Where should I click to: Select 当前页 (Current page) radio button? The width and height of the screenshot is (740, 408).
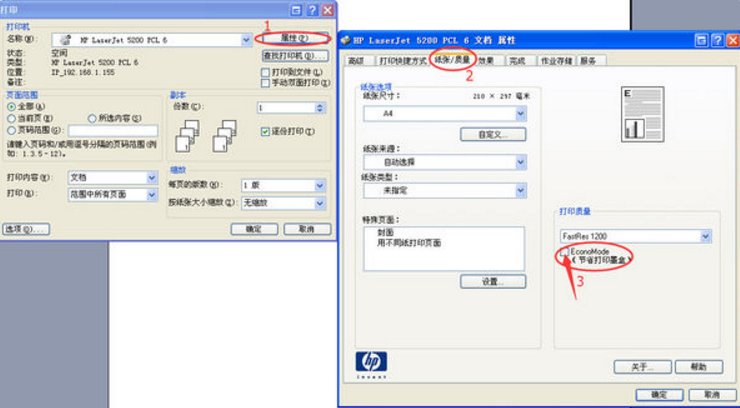pyautogui.click(x=11, y=118)
